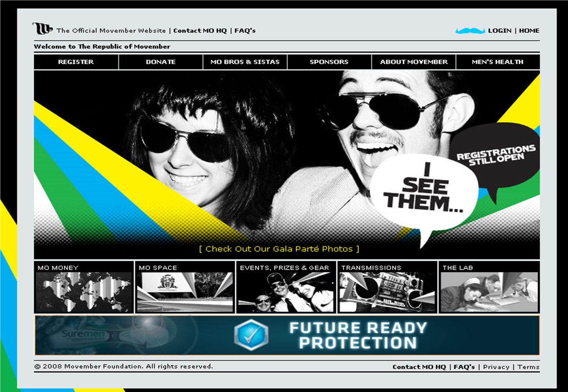This screenshot has width=568, height=392.
Task: Open the DONATE menu item
Action: [161, 62]
